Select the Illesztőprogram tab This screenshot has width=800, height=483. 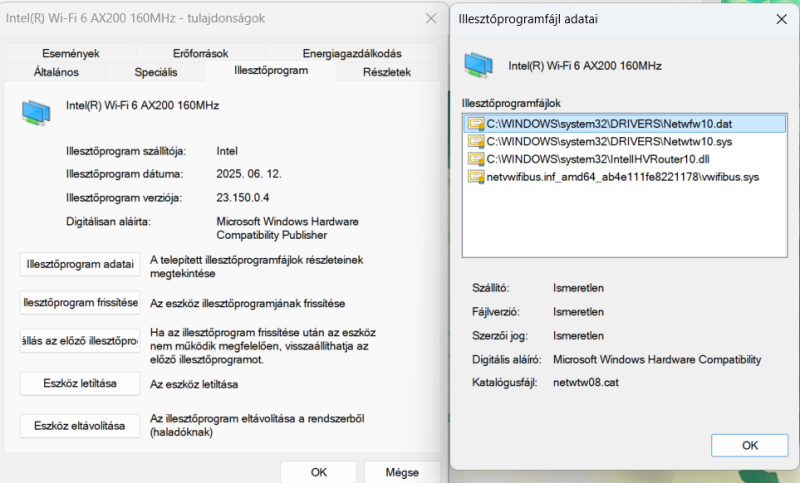click(x=271, y=71)
